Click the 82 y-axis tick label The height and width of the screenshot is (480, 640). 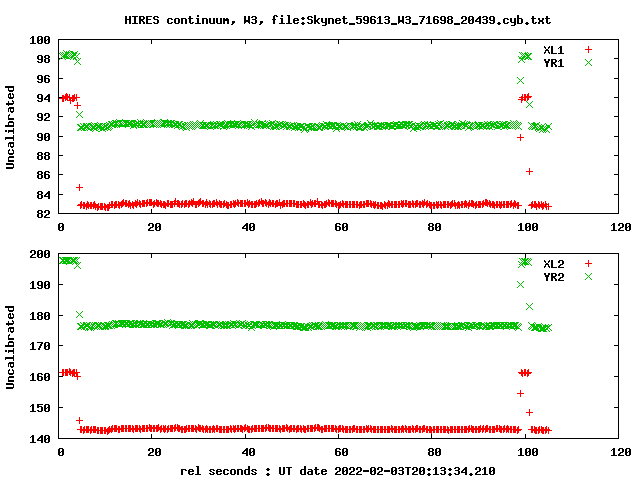(43, 214)
